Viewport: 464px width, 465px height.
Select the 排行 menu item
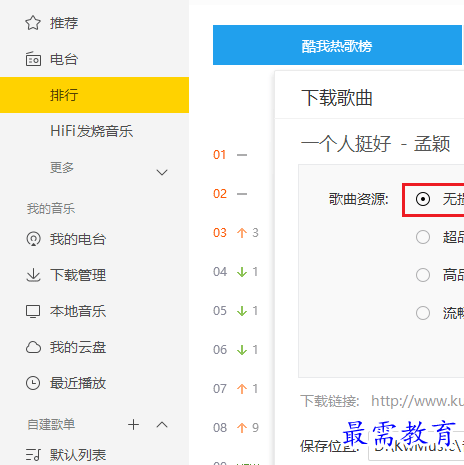(94, 95)
